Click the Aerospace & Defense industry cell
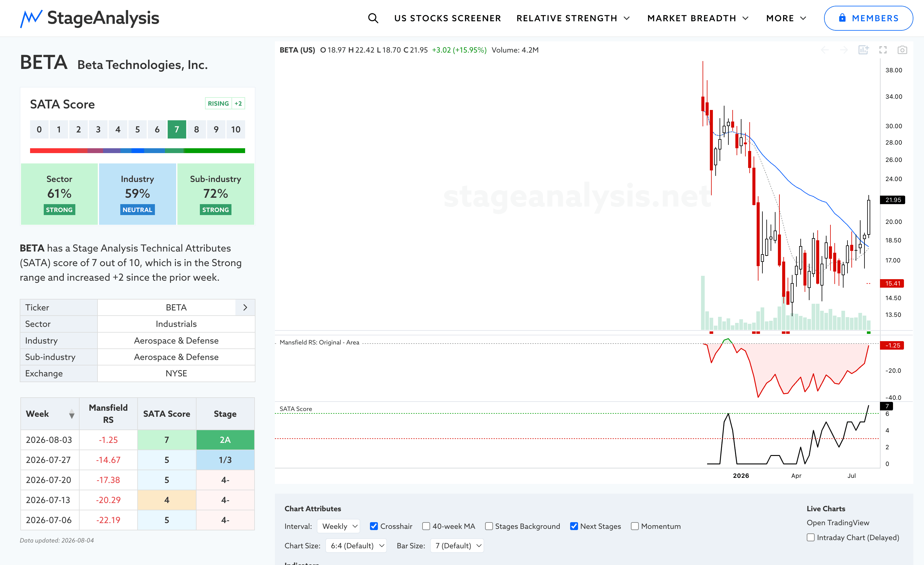 pos(176,341)
